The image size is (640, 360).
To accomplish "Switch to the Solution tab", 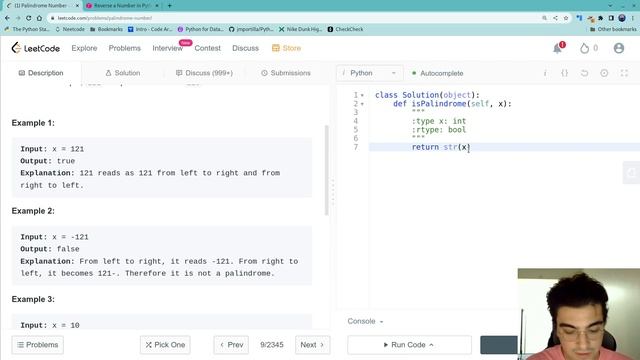I will 123,73.
